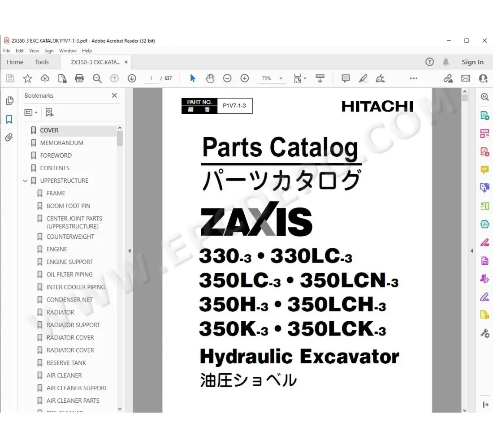Collapse the left navigation pane arrow
The image size is (493, 448).
coord(129,251)
